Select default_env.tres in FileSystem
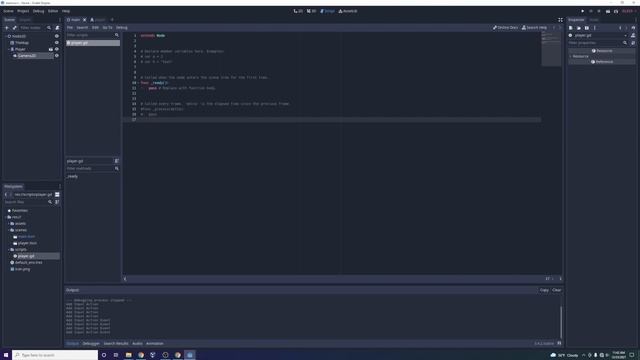 (x=29, y=262)
